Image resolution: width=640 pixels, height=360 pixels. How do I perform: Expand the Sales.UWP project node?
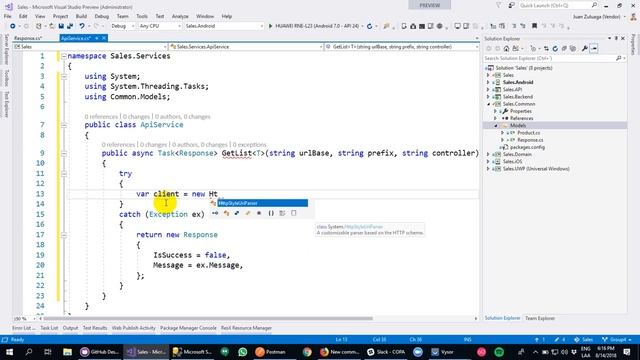[x=488, y=169]
